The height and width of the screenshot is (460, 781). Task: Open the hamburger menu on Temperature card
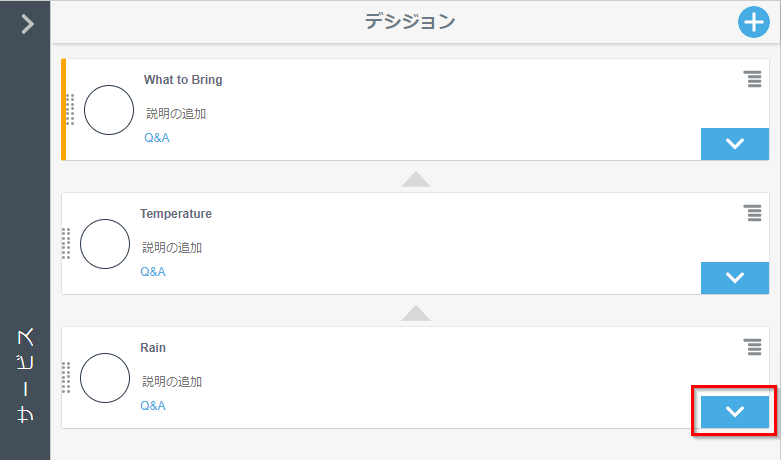[x=753, y=213]
